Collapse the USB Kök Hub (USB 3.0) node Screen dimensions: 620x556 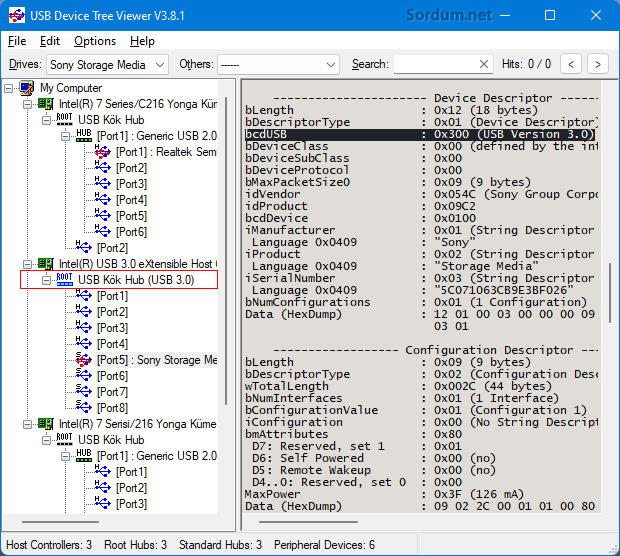46,280
